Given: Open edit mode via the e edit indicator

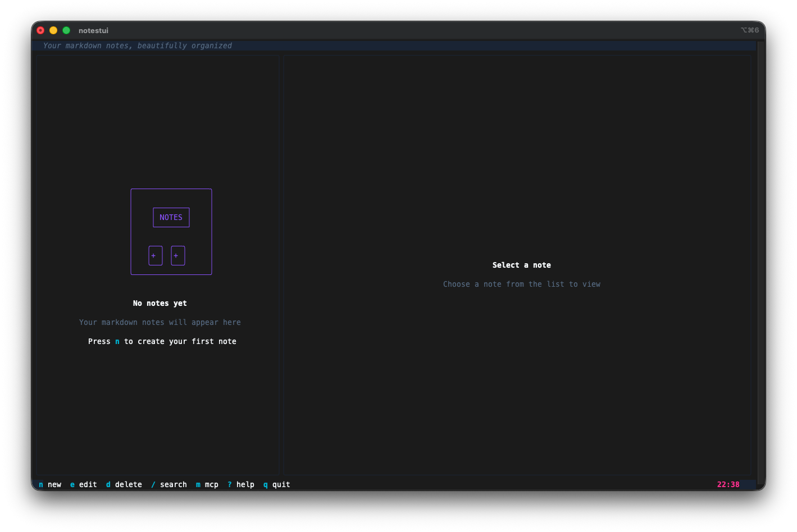Looking at the screenshot, I should click(x=83, y=484).
